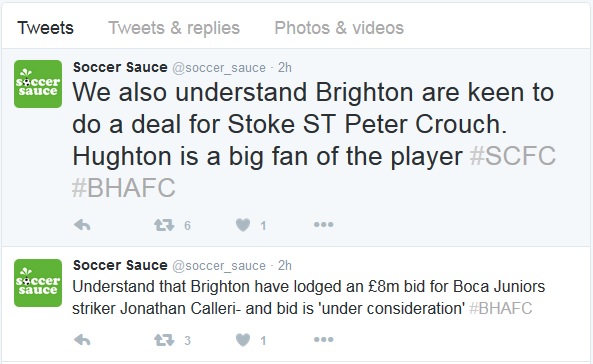Open more options on Peter Crouch tweet

point(323,225)
